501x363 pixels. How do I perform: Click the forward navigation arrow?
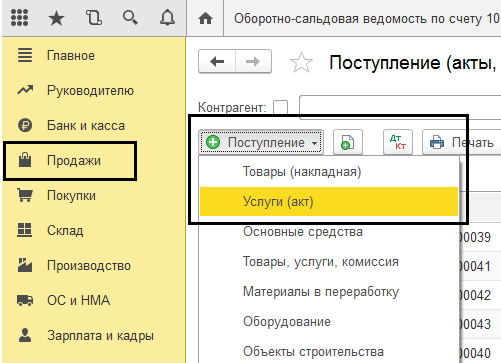coord(253,61)
